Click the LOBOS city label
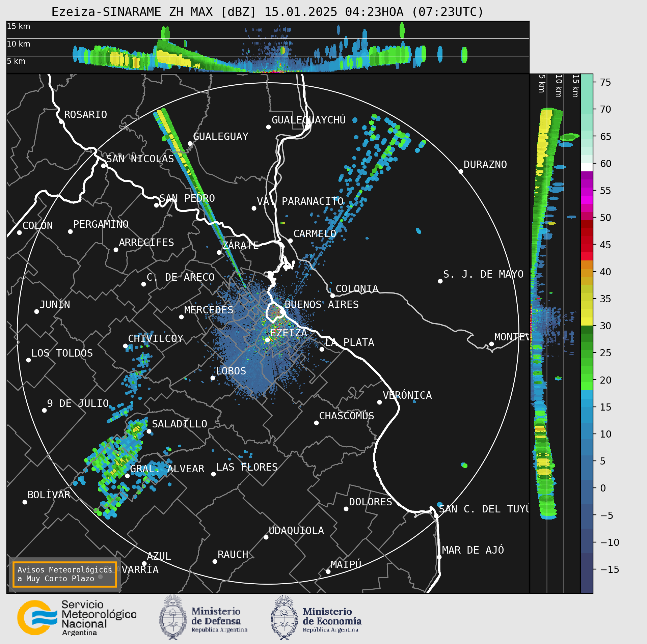Viewport: 647px width, 644px height. click(231, 371)
